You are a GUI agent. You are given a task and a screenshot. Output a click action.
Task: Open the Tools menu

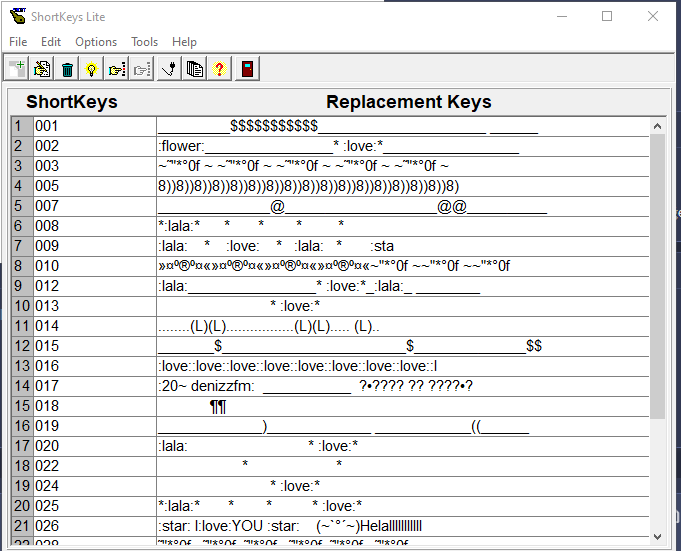(145, 42)
